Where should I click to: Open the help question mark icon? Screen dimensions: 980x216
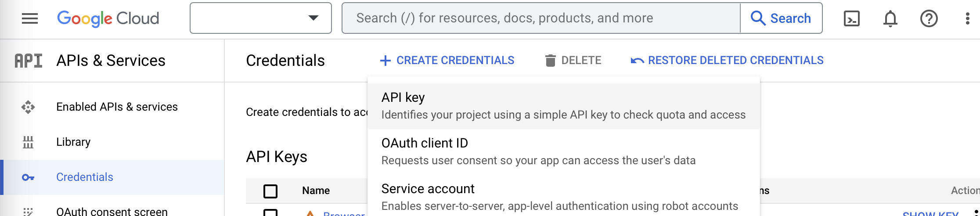point(929,18)
